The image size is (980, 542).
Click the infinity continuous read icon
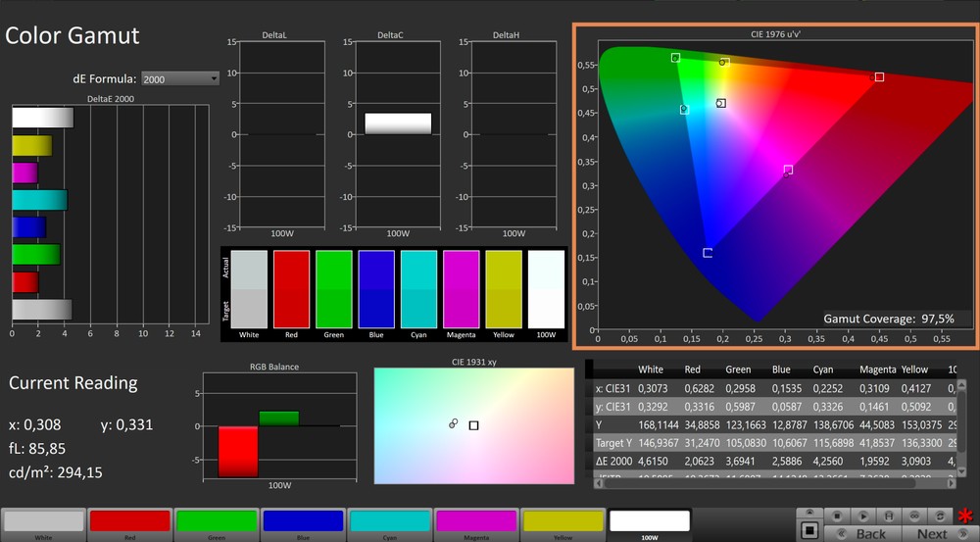click(913, 517)
